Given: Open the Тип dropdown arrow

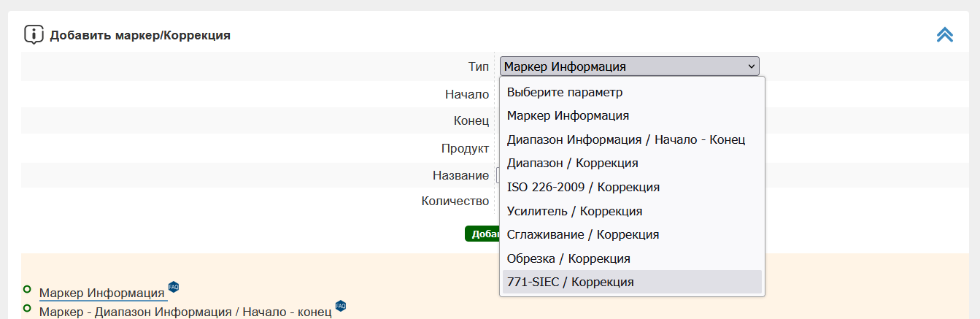Looking at the screenshot, I should (752, 66).
